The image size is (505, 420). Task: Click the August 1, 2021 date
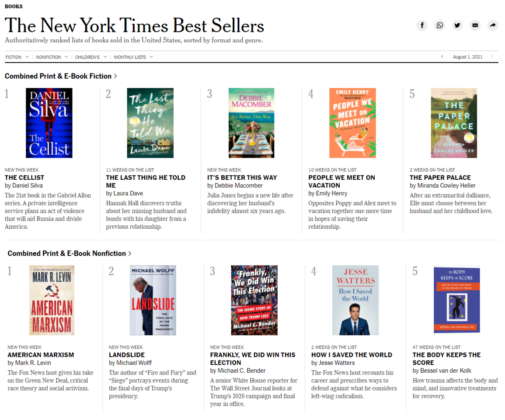click(x=467, y=56)
